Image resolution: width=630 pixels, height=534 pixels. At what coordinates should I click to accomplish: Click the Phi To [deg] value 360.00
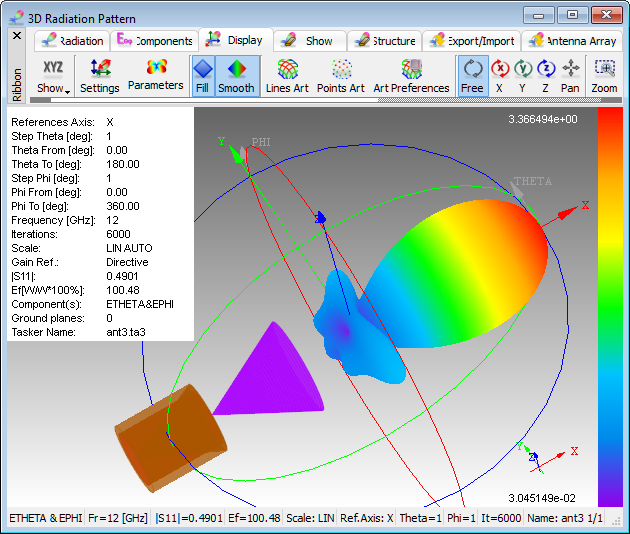pos(123,206)
